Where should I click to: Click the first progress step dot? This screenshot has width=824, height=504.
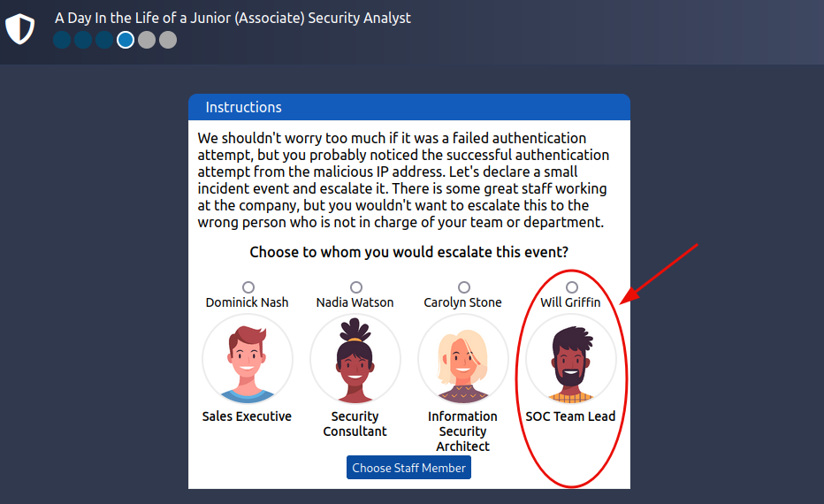[62, 40]
